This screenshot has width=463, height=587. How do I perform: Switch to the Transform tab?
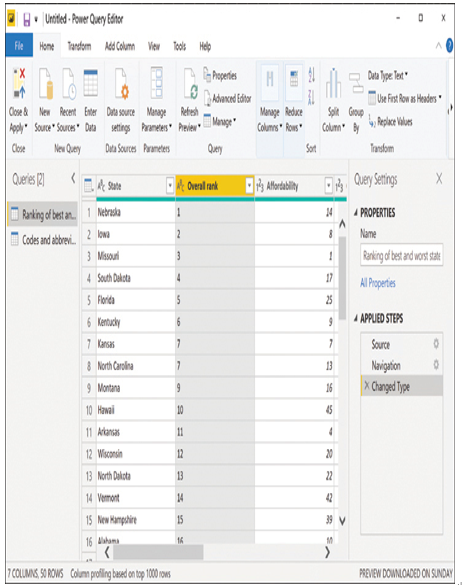coord(79,46)
